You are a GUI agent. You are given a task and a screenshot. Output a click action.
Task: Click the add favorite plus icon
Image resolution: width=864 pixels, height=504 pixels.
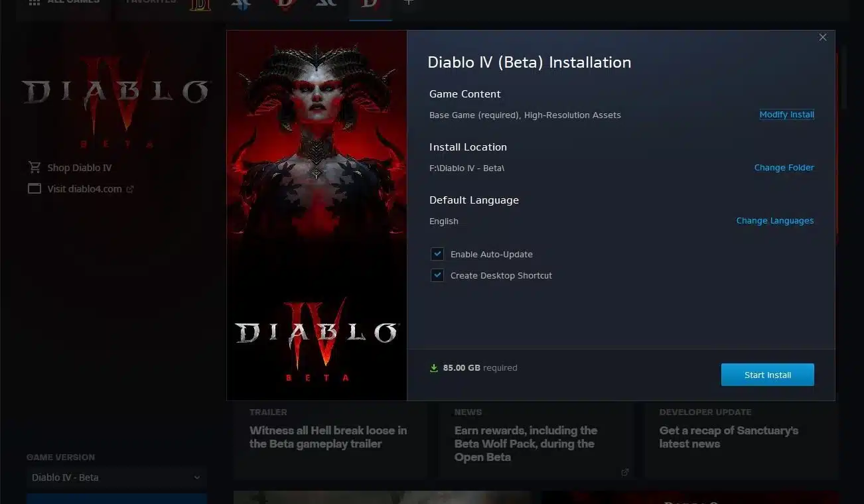tap(409, 2)
